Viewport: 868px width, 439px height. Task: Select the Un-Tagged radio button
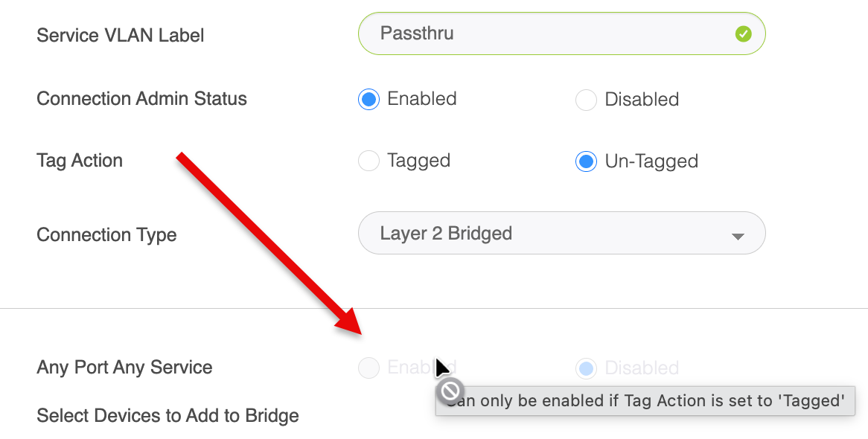click(x=587, y=161)
